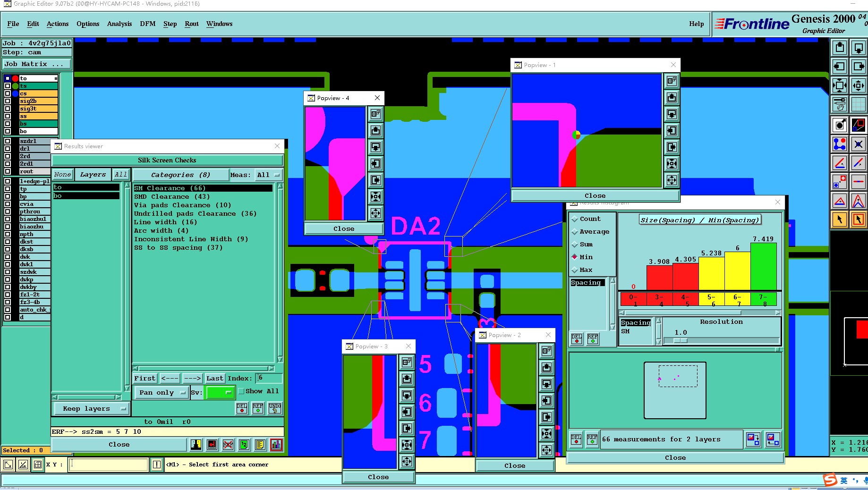Open the Actions menu
The image size is (868, 490).
pyautogui.click(x=58, y=24)
